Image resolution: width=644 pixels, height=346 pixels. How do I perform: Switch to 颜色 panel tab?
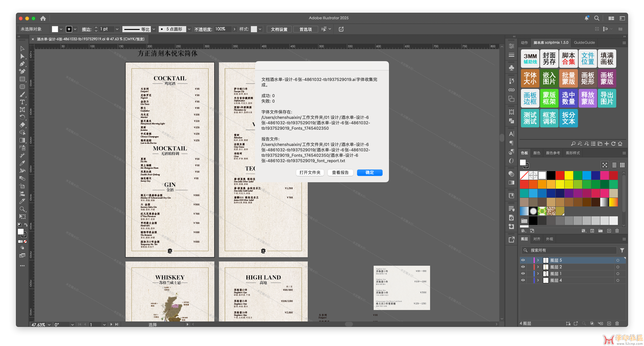(537, 153)
